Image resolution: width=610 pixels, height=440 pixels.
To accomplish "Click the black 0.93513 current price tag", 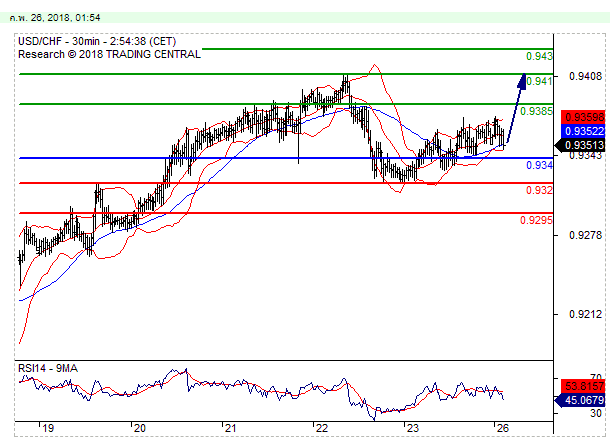I will pyautogui.click(x=580, y=145).
